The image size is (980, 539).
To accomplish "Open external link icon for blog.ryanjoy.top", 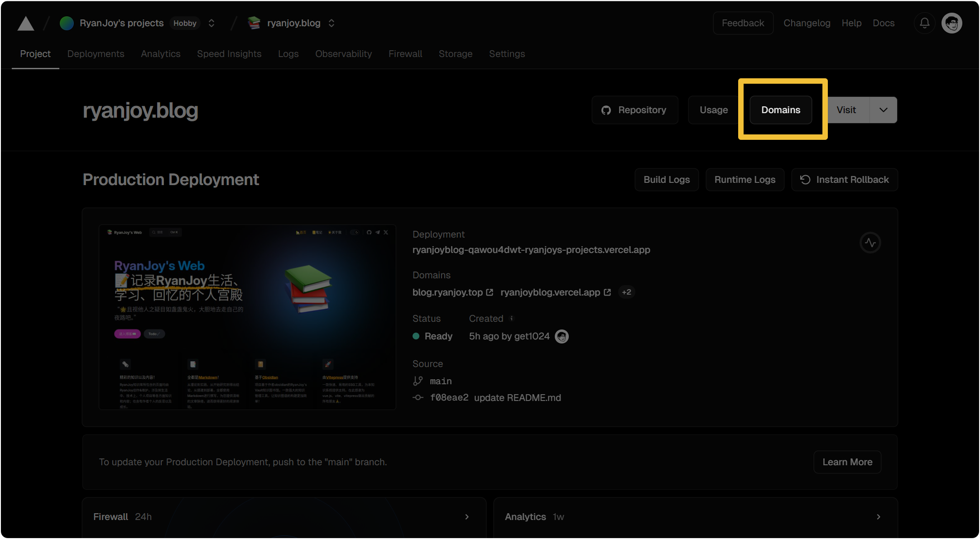I will (490, 292).
